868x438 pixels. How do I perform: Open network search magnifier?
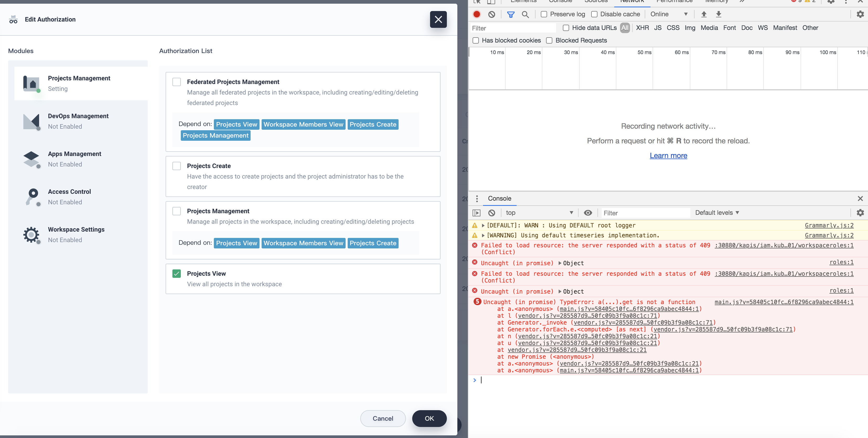pos(525,14)
